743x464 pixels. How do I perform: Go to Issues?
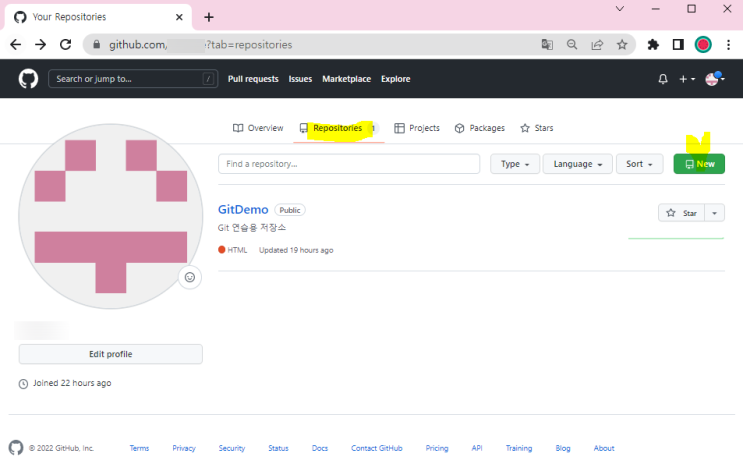coord(300,79)
